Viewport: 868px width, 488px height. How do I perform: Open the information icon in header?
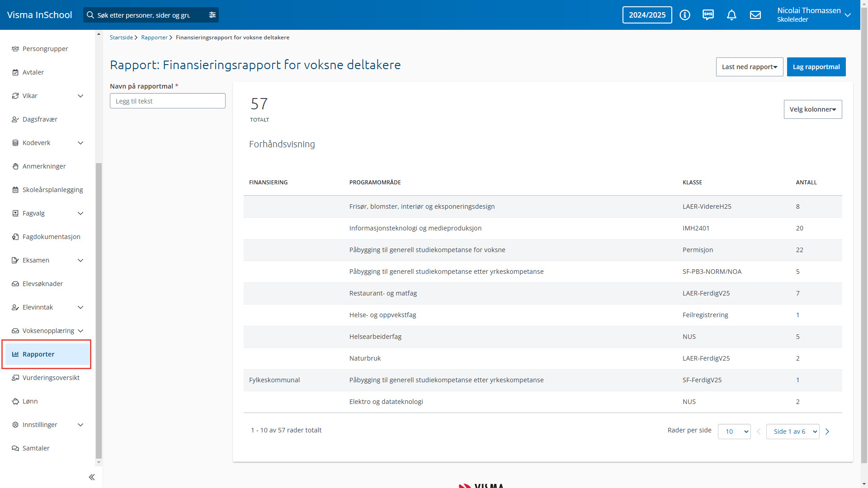pyautogui.click(x=685, y=15)
